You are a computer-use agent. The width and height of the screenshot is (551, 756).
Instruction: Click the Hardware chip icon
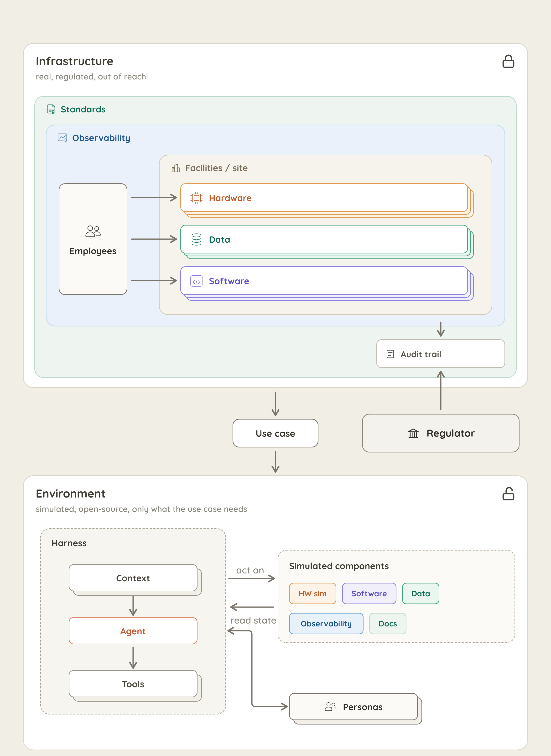pyautogui.click(x=196, y=198)
